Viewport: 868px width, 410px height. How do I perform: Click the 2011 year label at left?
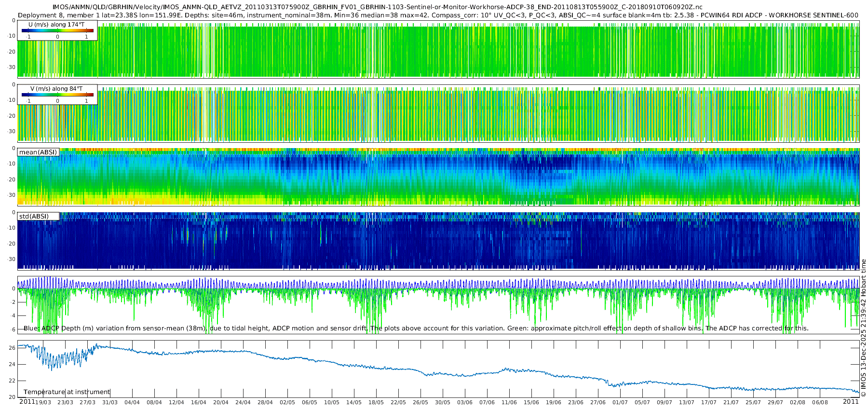point(27,401)
